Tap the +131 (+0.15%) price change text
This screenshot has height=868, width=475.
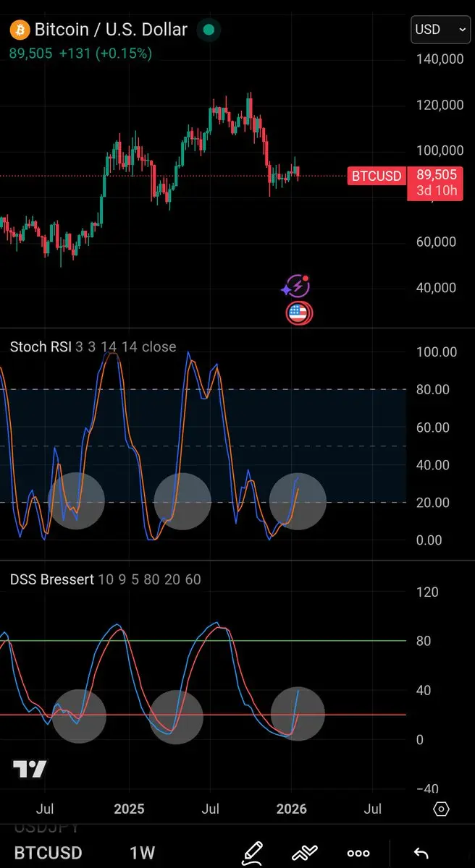click(105, 54)
